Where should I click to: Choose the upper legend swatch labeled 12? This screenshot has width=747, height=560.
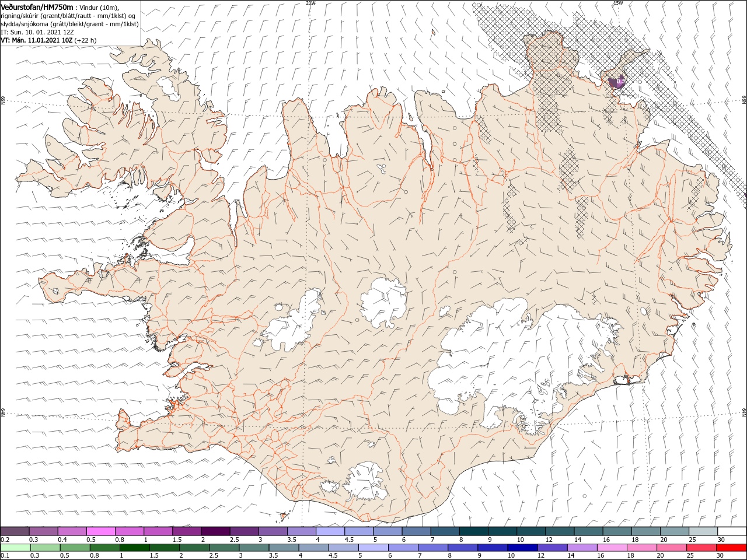560,531
